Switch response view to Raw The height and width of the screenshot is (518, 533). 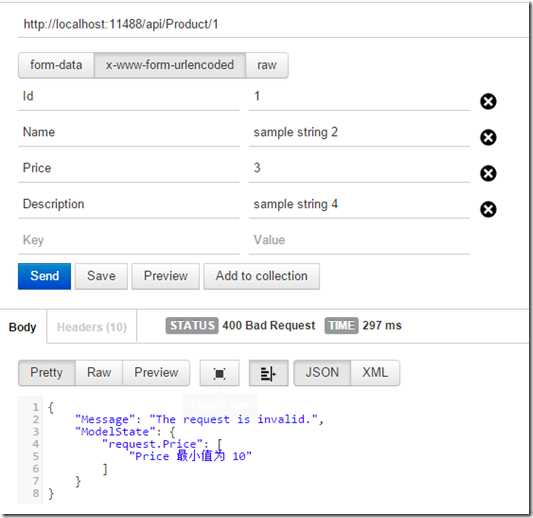click(99, 373)
